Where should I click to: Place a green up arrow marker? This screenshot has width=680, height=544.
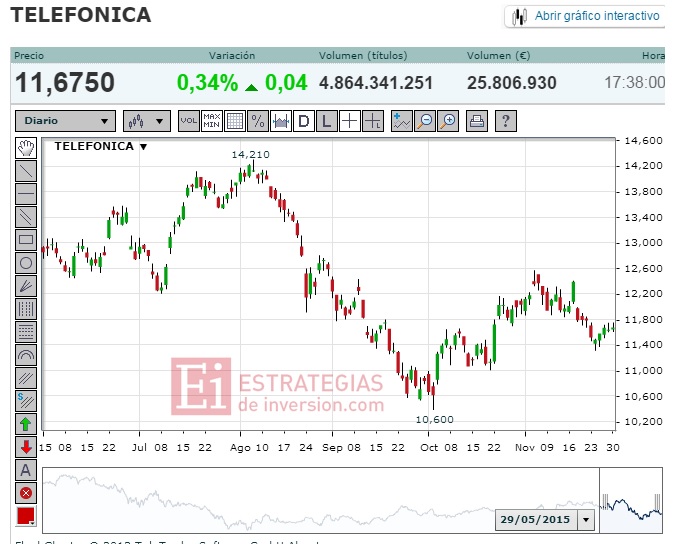[26, 424]
